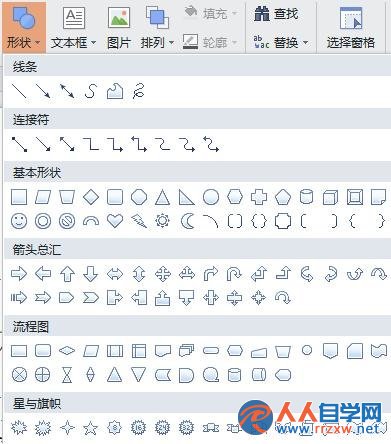
Task: Select the cube shape in 基本形状
Action: [x=330, y=197]
